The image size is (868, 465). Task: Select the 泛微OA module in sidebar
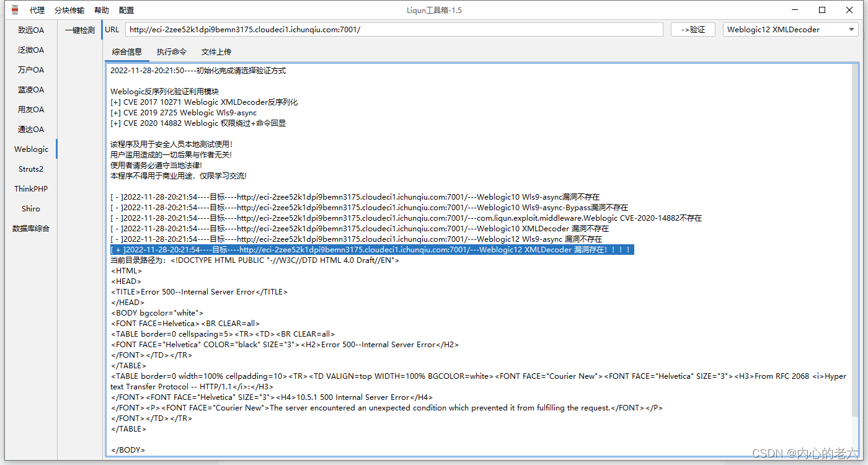tap(30, 50)
